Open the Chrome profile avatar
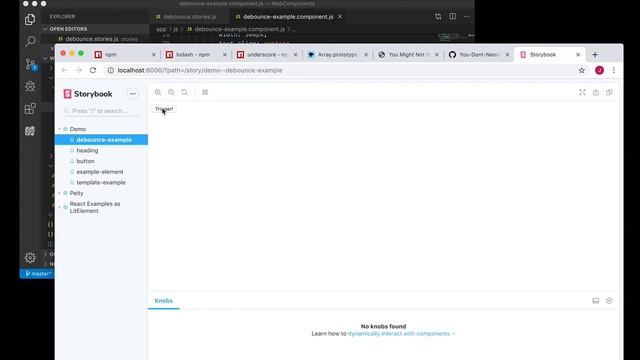 [599, 70]
